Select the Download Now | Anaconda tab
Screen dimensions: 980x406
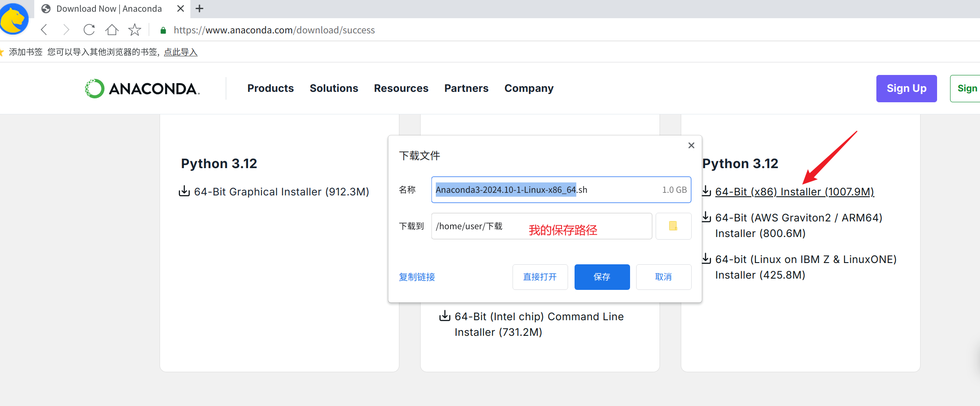[x=109, y=9]
